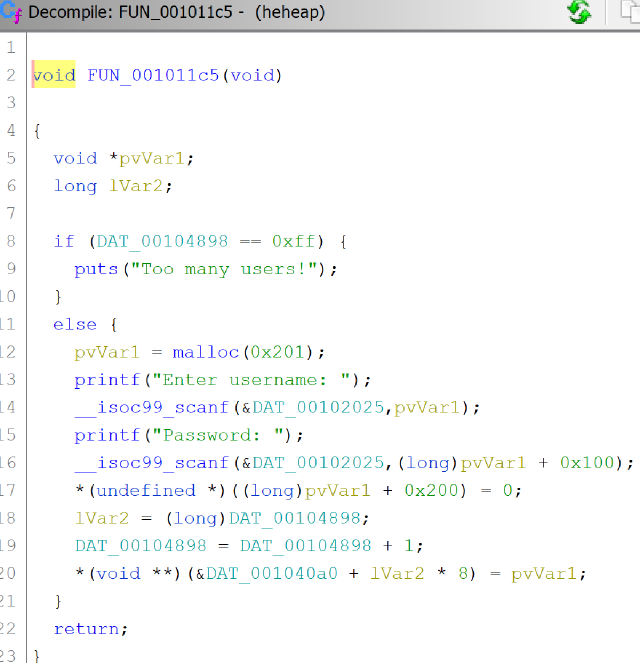The width and height of the screenshot is (640, 663).
Task: Click pvVar1 declaration on line 5
Action: click(152, 159)
